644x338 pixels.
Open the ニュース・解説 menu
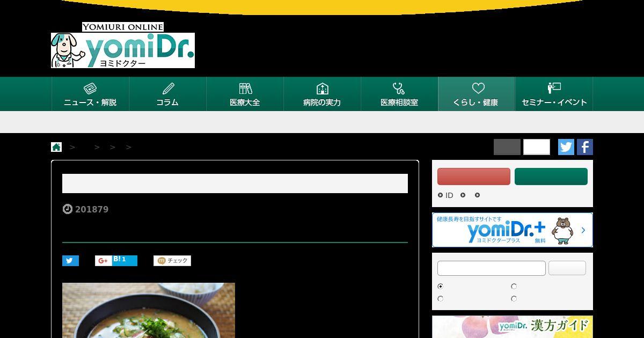[90, 94]
